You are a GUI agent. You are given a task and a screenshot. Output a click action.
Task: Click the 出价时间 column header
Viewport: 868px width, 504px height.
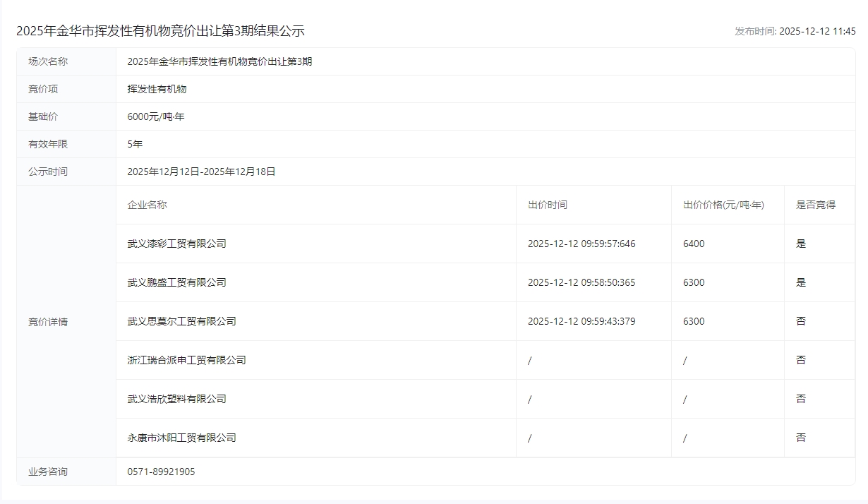pos(547,205)
